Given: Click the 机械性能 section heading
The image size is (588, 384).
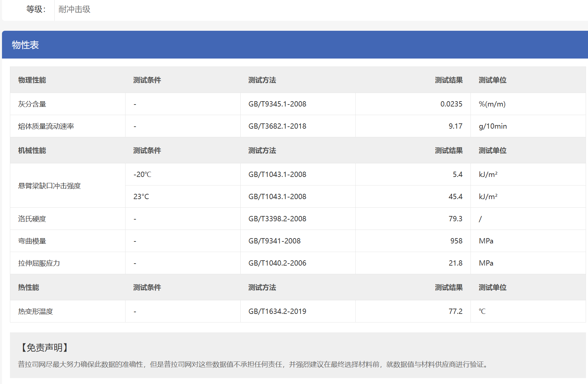Looking at the screenshot, I should point(32,150).
